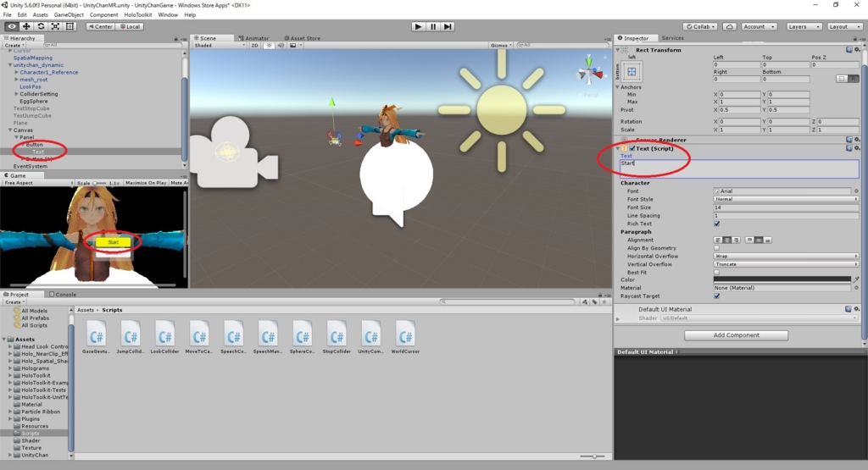This screenshot has height=470, width=868.
Task: Open Text (Script) help book icon
Action: pos(849,148)
